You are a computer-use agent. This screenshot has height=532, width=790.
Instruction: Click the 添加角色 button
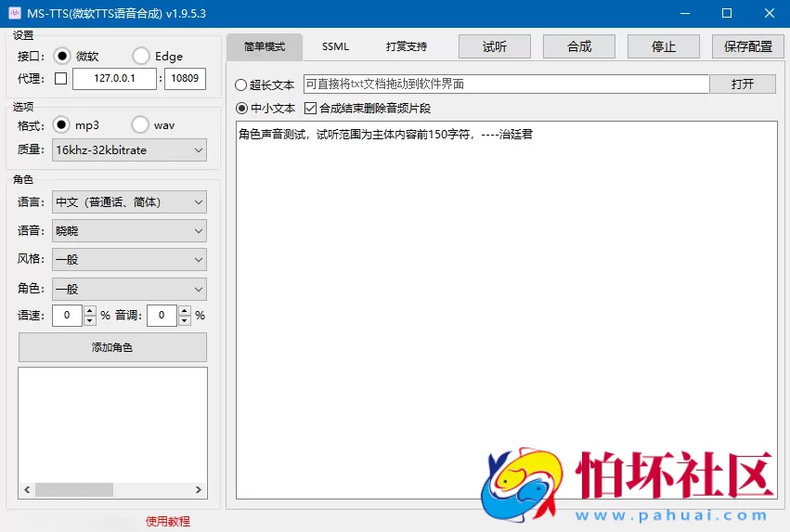point(113,347)
